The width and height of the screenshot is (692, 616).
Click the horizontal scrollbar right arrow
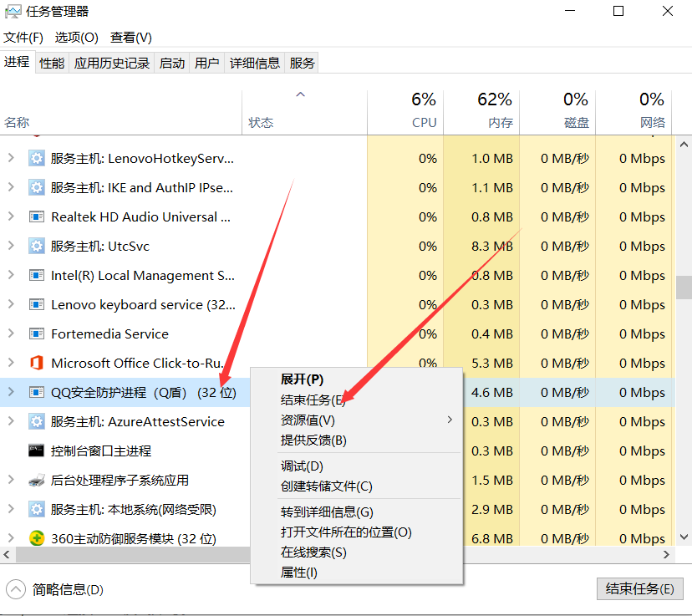coord(666,554)
